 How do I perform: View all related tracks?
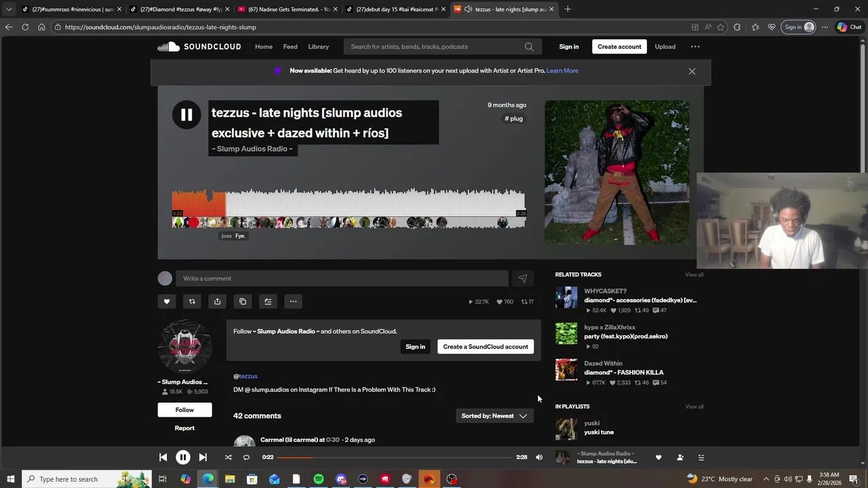click(694, 274)
